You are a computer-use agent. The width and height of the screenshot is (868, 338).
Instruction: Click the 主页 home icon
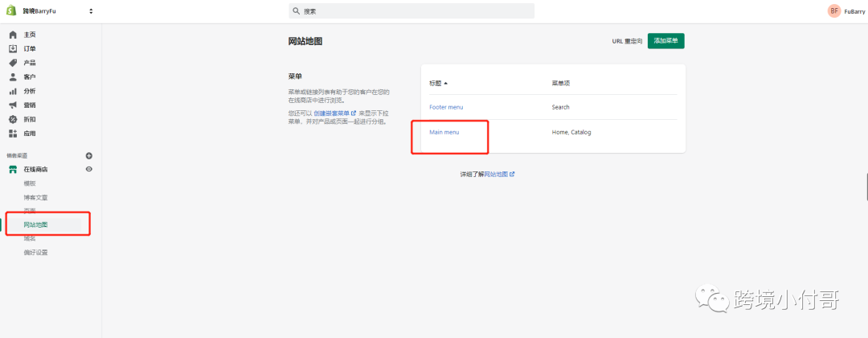14,35
